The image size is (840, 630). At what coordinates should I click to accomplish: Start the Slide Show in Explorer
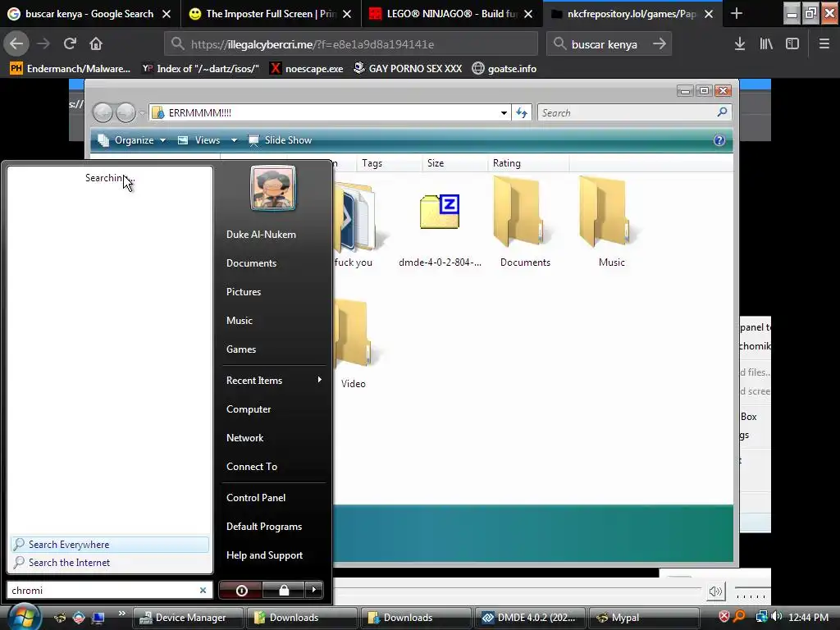click(x=281, y=140)
